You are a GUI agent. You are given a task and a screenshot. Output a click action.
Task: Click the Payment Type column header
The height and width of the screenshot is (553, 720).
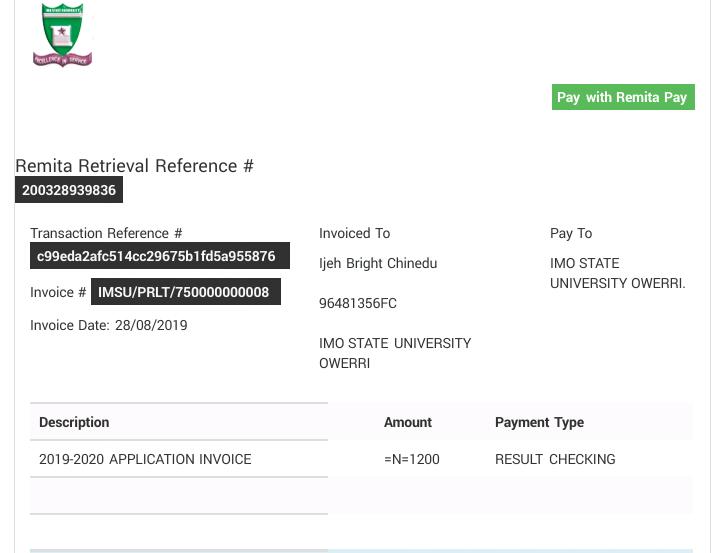pos(539,422)
